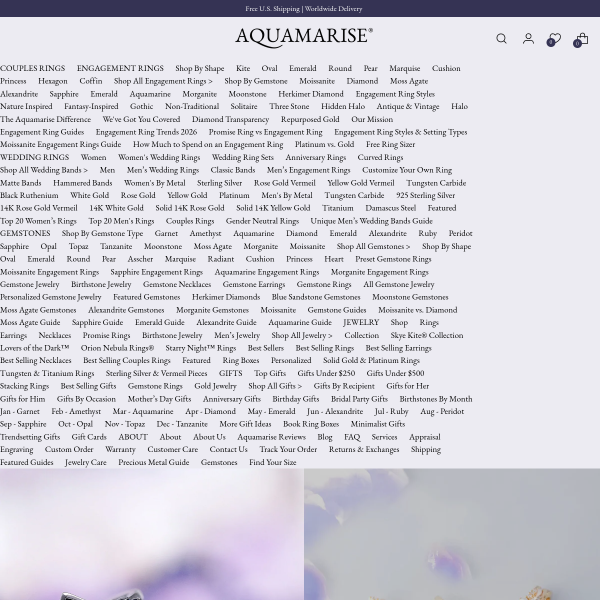600x600 pixels.
Task: Open Top 20 Women's Rings
Action: click(x=38, y=221)
